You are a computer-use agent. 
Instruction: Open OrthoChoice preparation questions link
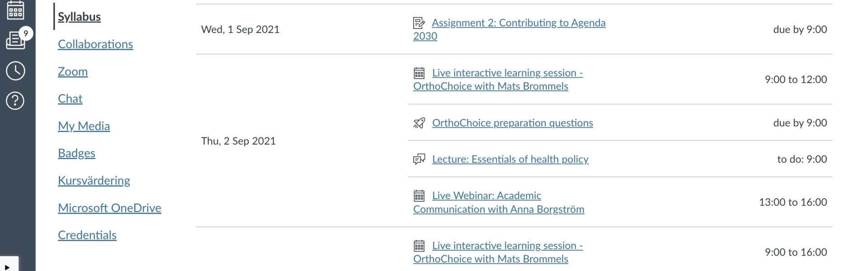pyautogui.click(x=513, y=123)
